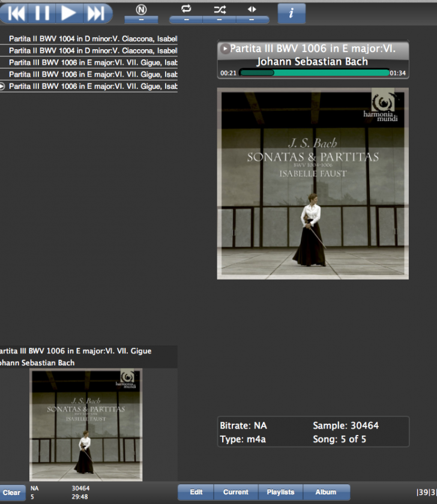
Task: Skip to the previous track
Action: coord(14,13)
